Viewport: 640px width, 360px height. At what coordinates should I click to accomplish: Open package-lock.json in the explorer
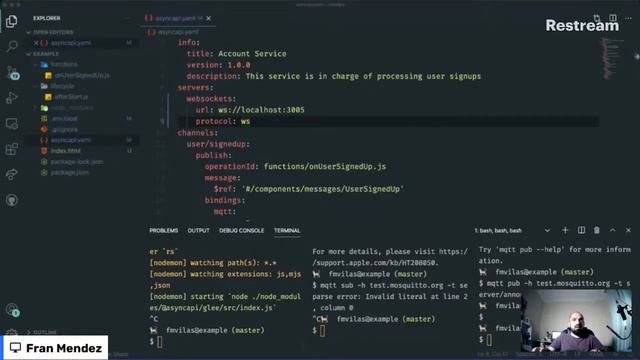[x=77, y=162]
